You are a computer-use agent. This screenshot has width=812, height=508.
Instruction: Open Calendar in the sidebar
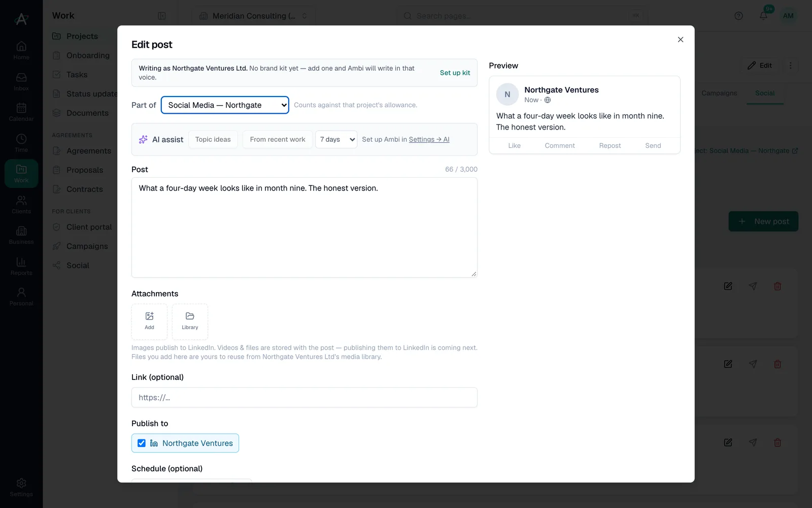tap(21, 112)
